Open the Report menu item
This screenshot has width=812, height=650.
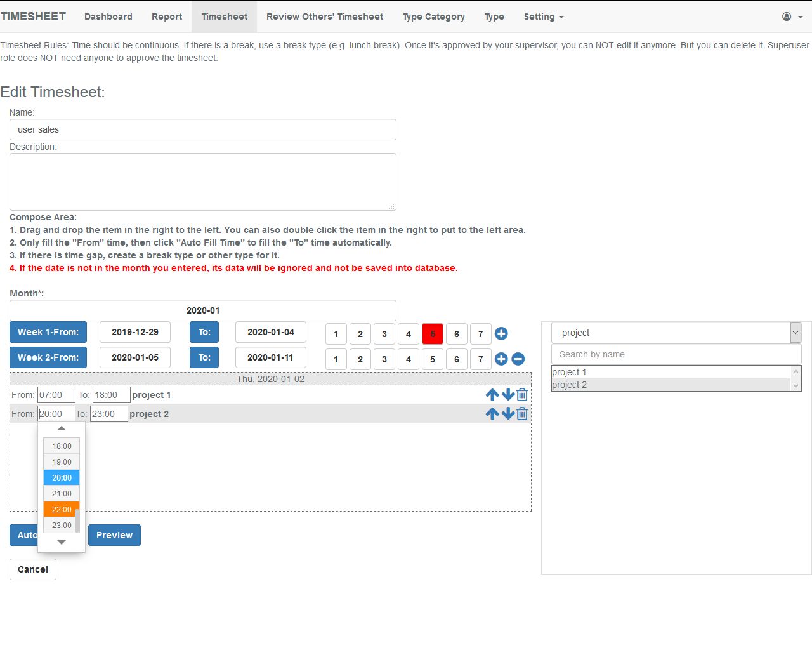(166, 17)
